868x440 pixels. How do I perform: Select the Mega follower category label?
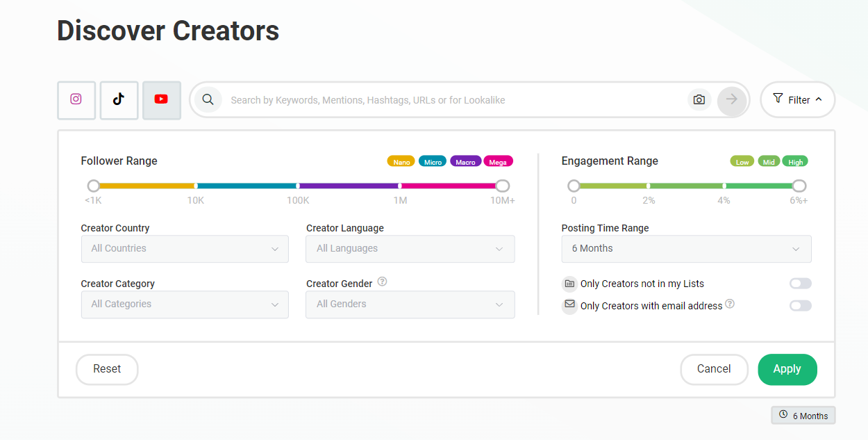499,161
